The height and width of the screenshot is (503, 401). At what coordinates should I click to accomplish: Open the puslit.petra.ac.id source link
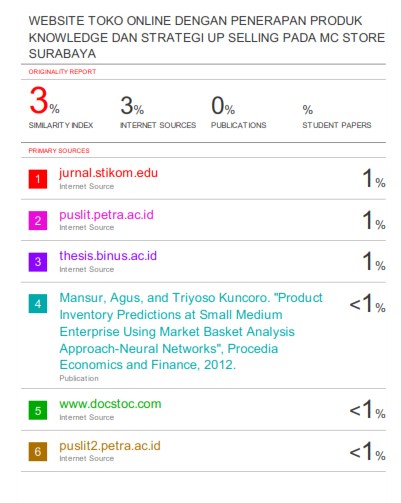(106, 215)
